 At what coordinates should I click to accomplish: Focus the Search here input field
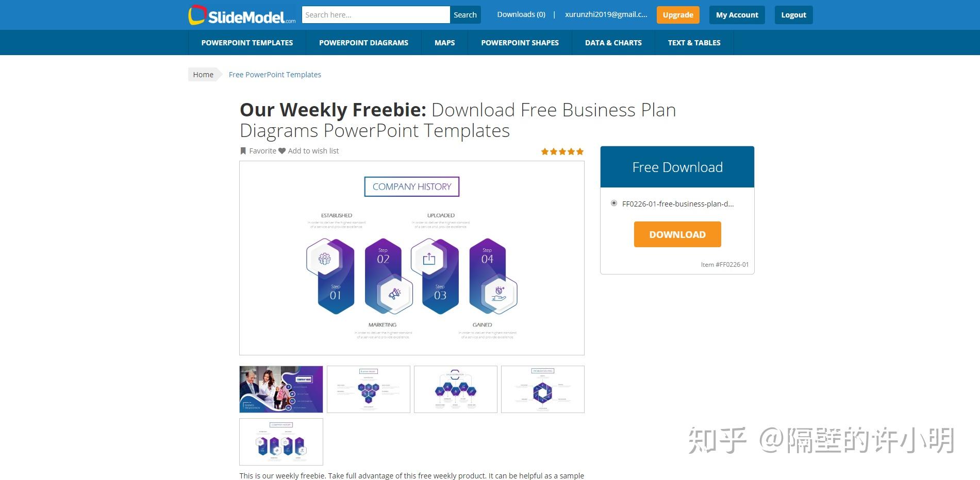(x=376, y=15)
